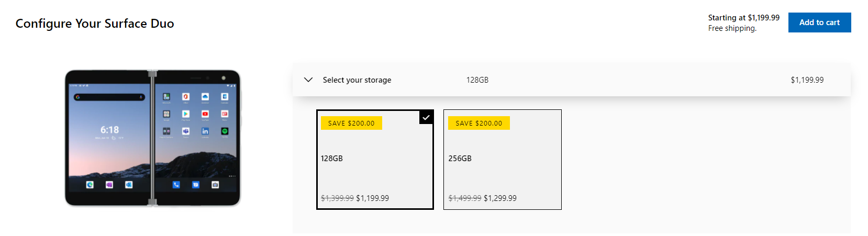Click the 'Free shipping.' text
This screenshot has height=236, width=868.
pyautogui.click(x=732, y=28)
